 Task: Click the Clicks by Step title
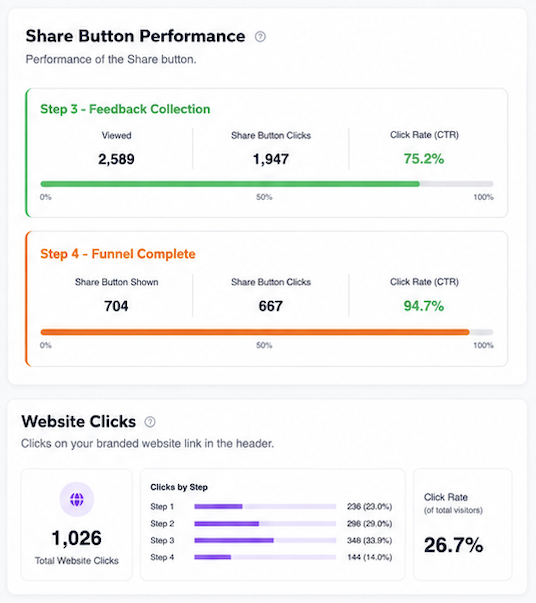[179, 487]
